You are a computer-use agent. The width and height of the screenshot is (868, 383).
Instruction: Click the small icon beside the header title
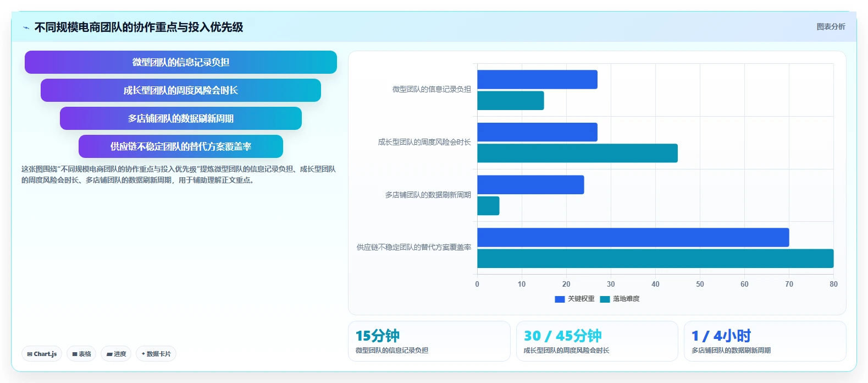click(x=26, y=28)
